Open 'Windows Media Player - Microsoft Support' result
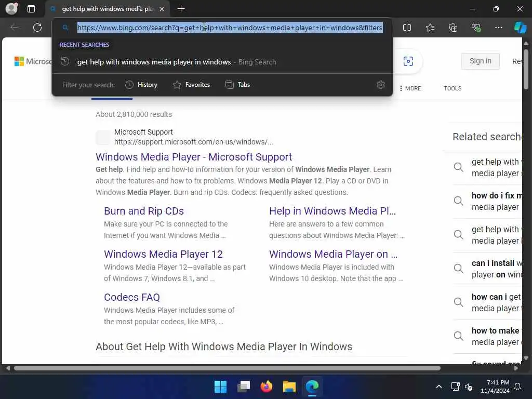Image resolution: width=532 pixels, height=399 pixels. pos(194,157)
